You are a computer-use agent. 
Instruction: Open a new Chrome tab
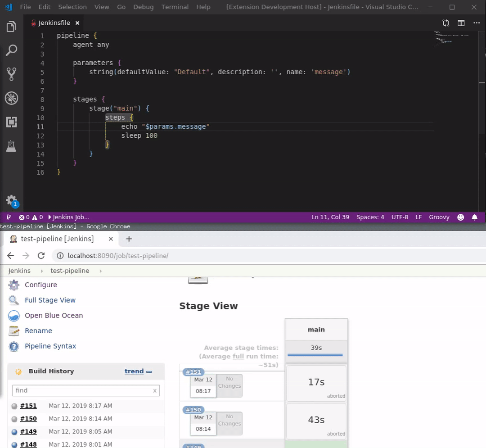click(129, 239)
